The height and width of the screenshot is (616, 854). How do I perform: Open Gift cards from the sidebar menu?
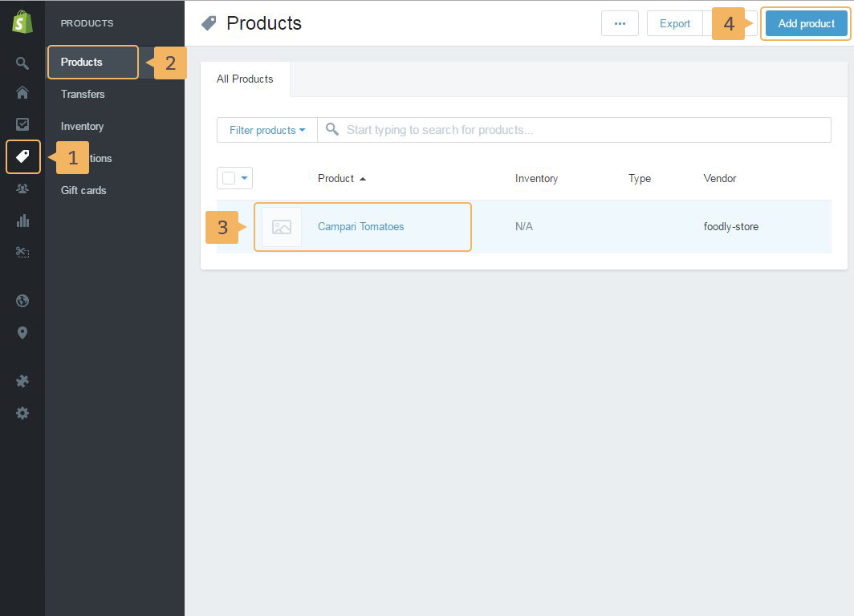(83, 190)
